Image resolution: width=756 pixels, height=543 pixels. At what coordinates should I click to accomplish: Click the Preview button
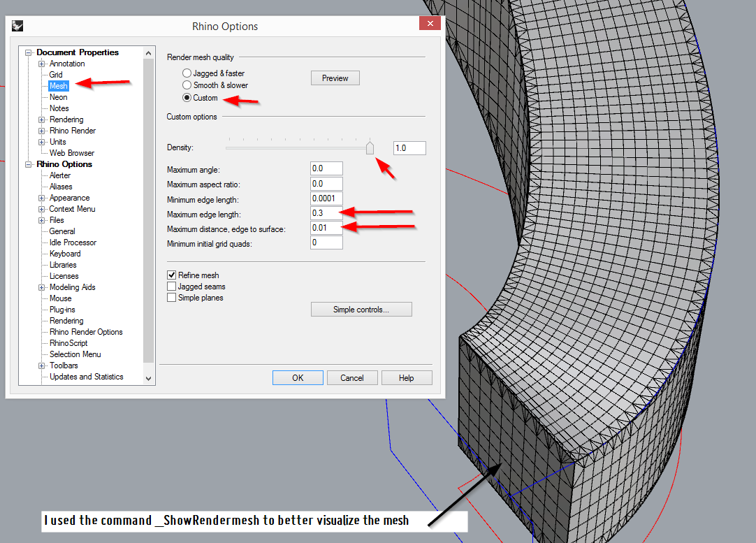click(x=335, y=78)
